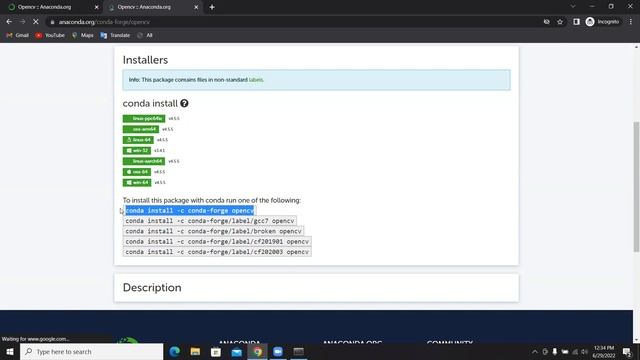Open Google Chrome from the taskbar
The image size is (640, 360).
tap(258, 351)
